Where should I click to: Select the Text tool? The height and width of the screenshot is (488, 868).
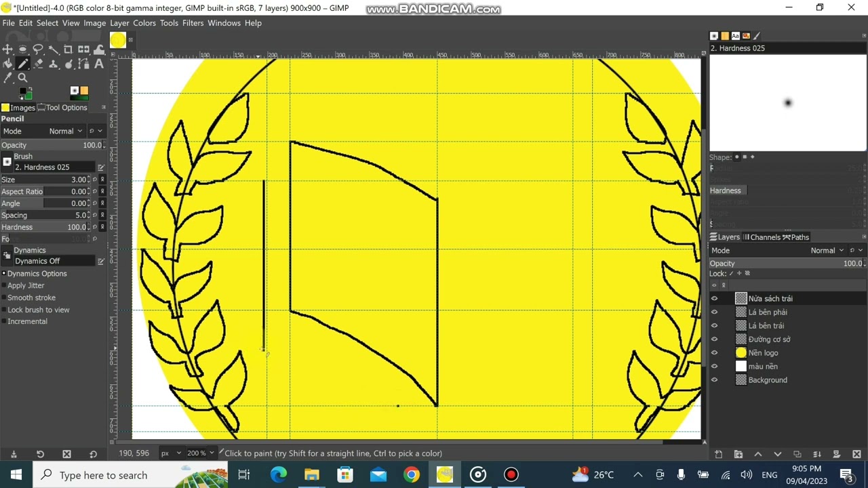[x=99, y=64]
